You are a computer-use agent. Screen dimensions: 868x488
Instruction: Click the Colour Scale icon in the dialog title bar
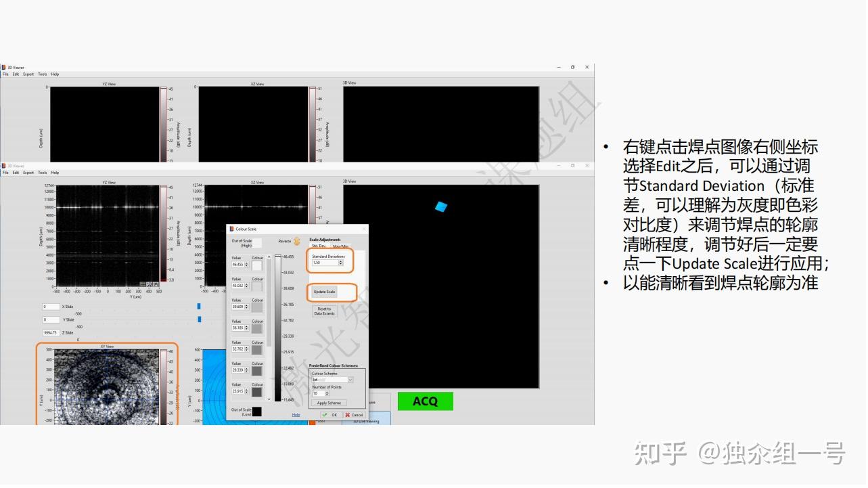pos(232,229)
